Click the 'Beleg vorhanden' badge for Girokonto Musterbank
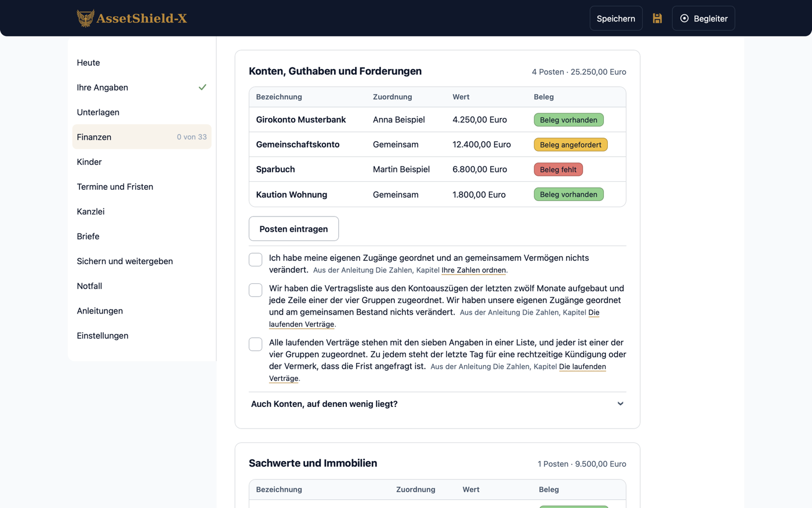Image resolution: width=812 pixels, height=508 pixels. (568, 120)
